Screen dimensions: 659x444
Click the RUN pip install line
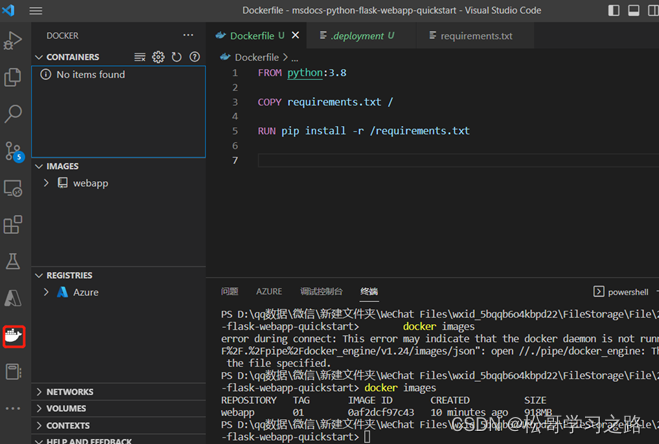pyautogui.click(x=364, y=131)
